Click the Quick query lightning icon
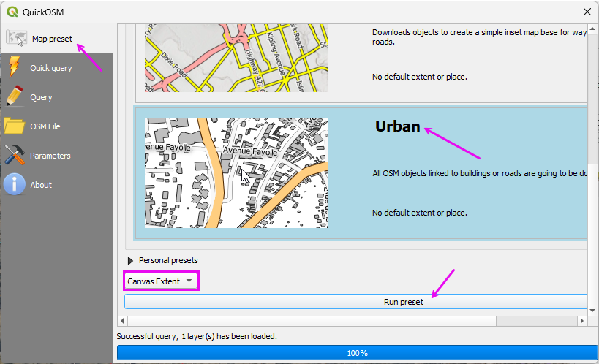 (x=15, y=68)
